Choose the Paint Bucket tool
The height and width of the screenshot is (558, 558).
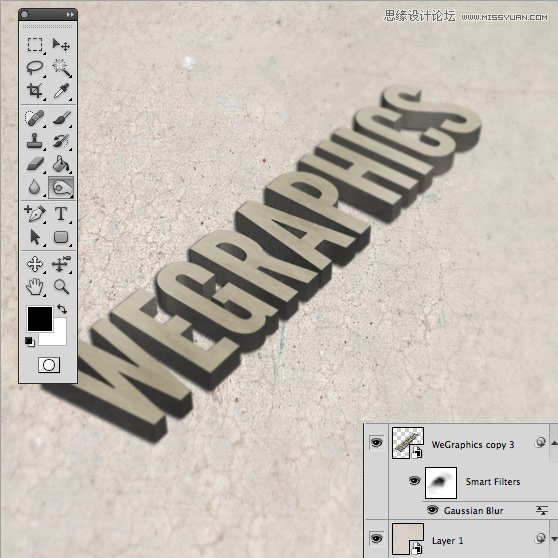click(x=61, y=164)
